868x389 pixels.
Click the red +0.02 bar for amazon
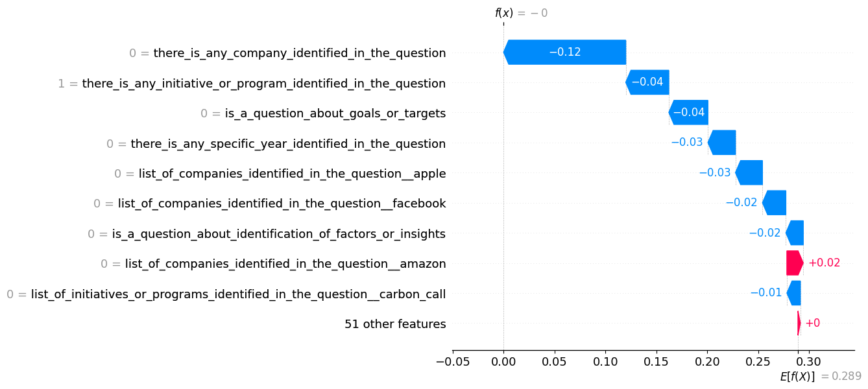[795, 263]
